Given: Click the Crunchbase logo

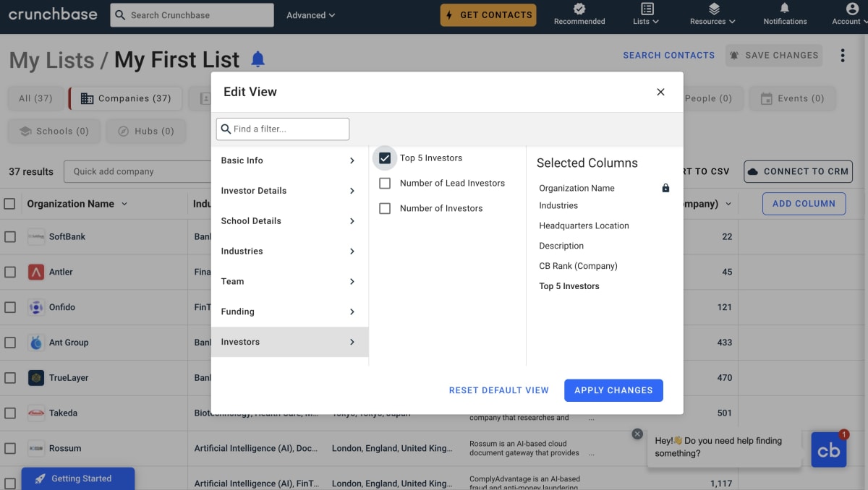Looking at the screenshot, I should coord(53,14).
